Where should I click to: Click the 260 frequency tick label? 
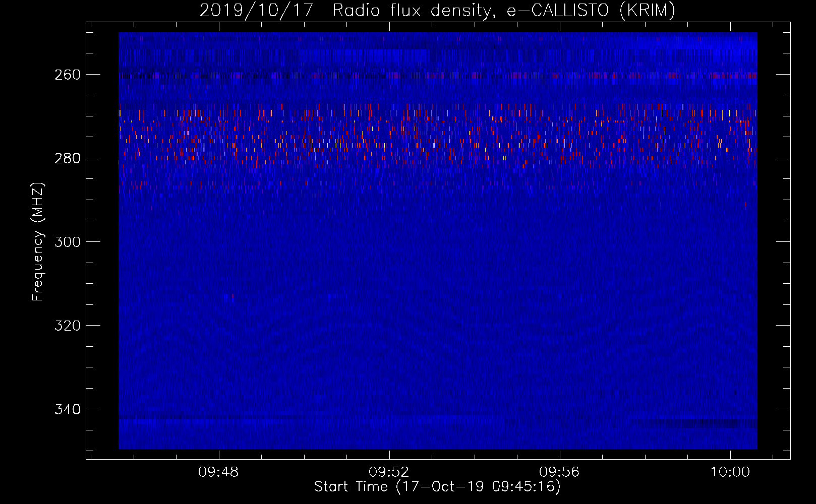[68, 75]
